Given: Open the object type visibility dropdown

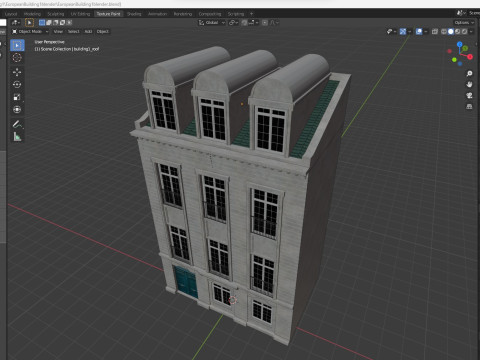Looking at the screenshot, I should point(391,31).
